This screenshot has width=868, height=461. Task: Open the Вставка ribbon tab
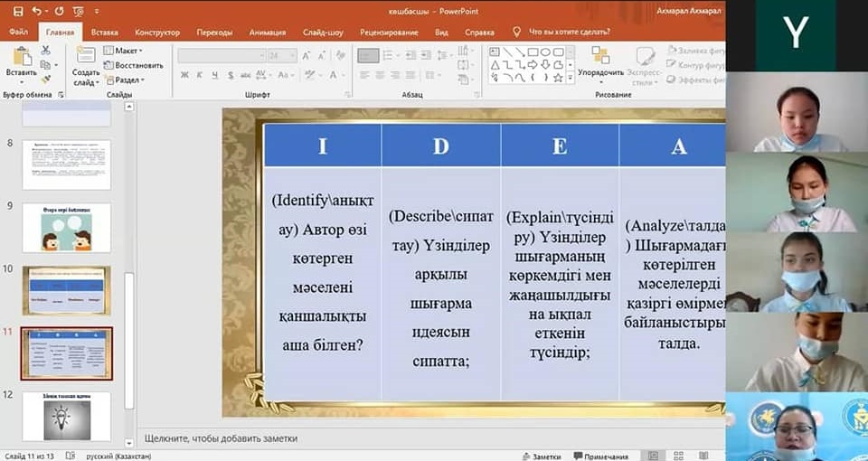[104, 33]
